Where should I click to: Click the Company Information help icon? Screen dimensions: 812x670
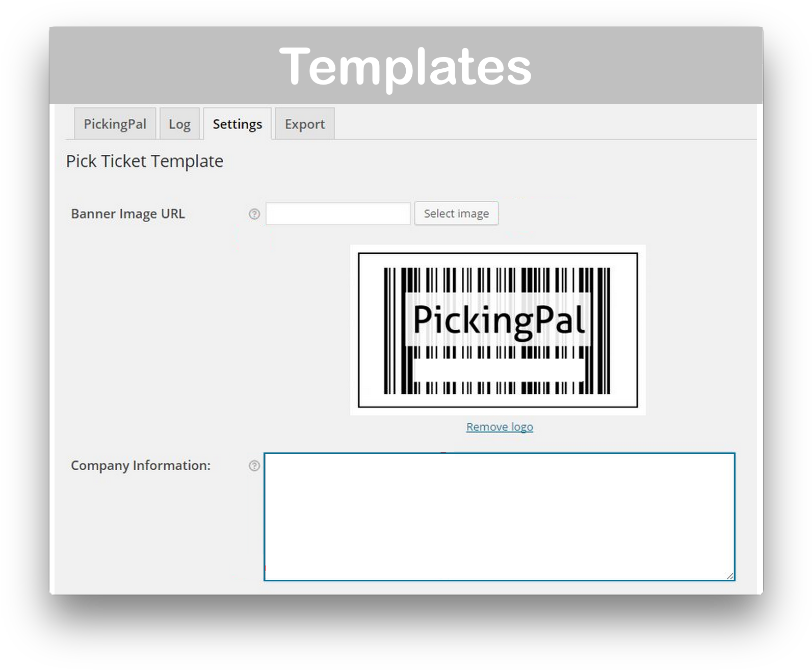[x=254, y=466]
